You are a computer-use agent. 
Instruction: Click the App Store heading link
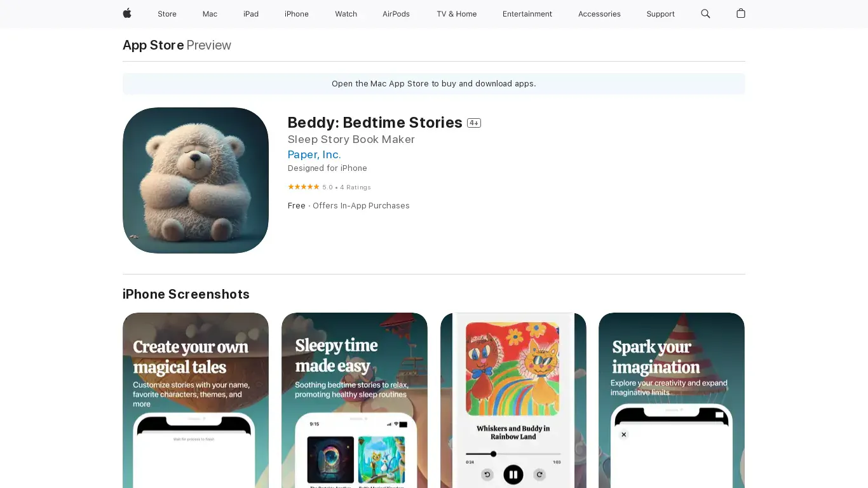[153, 45]
